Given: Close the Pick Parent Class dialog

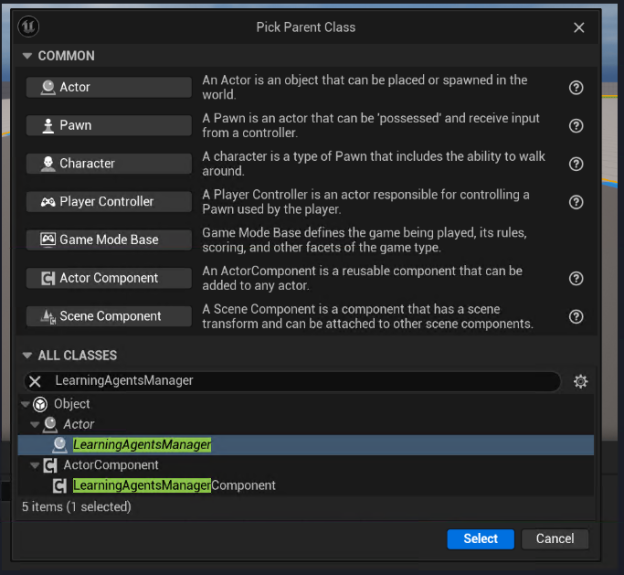Looking at the screenshot, I should point(579,27).
